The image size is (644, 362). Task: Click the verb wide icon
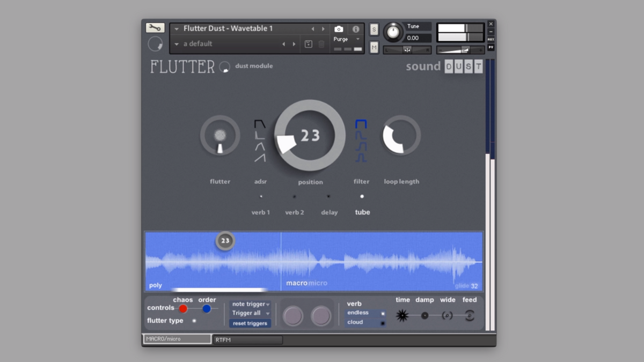[447, 316]
